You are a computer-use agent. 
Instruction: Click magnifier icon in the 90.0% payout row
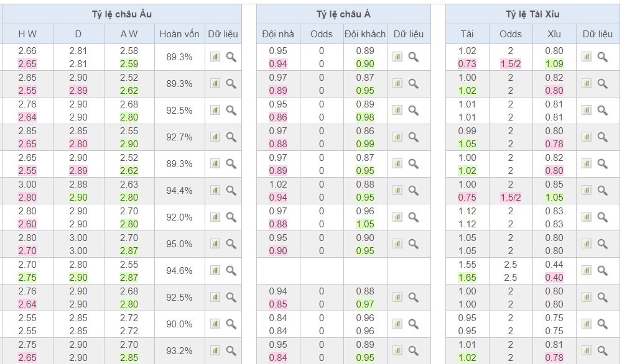[x=231, y=324]
